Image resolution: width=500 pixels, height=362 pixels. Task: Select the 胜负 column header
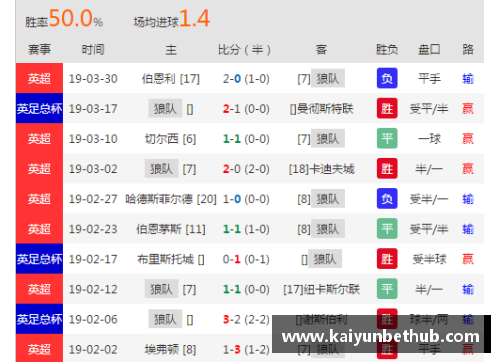pos(387,50)
